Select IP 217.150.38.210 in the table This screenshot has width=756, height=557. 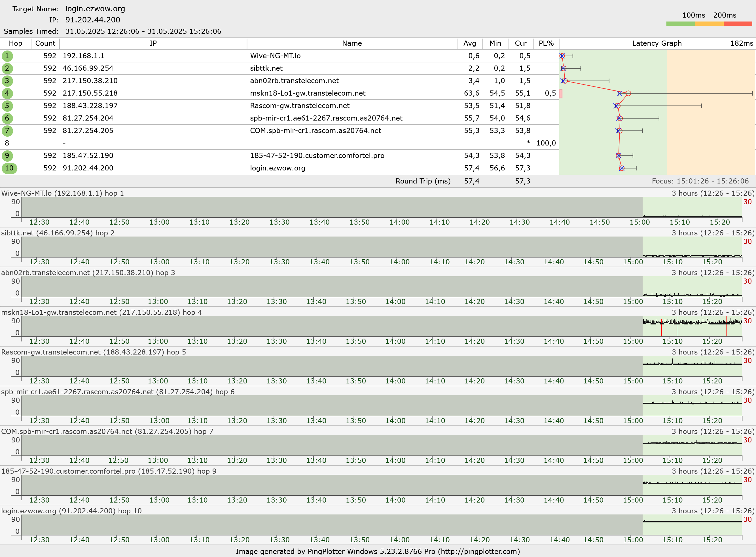tap(90, 81)
